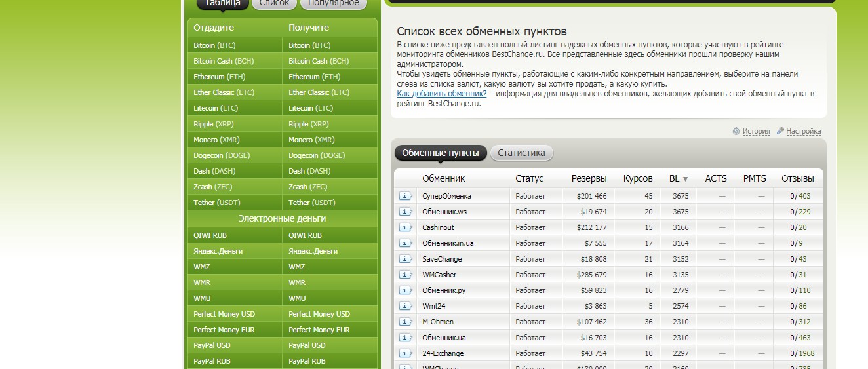Select Bitcoin (BTC) in Отдадите column

click(x=235, y=45)
